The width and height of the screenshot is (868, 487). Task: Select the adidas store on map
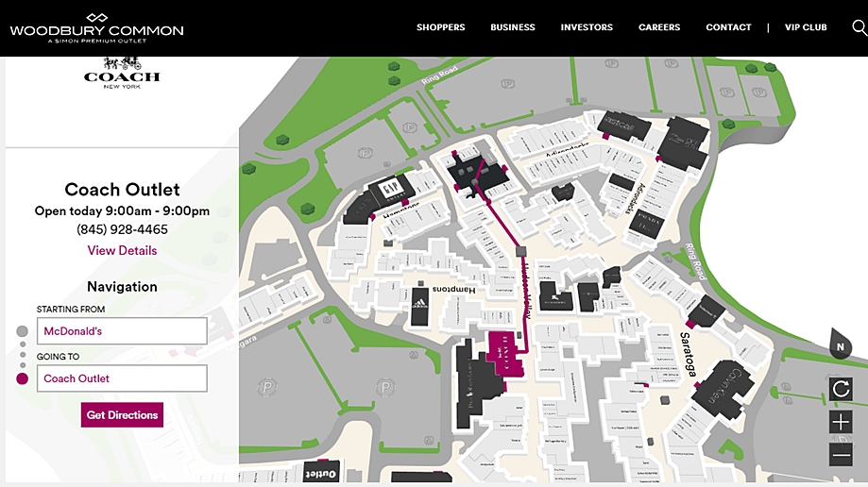point(419,307)
